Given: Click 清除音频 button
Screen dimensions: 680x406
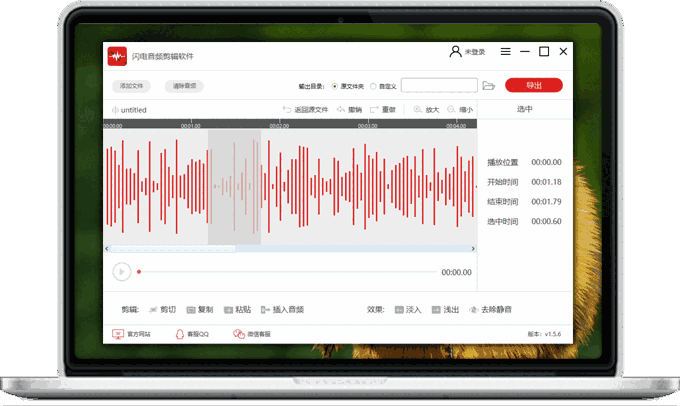Looking at the screenshot, I should 184,86.
